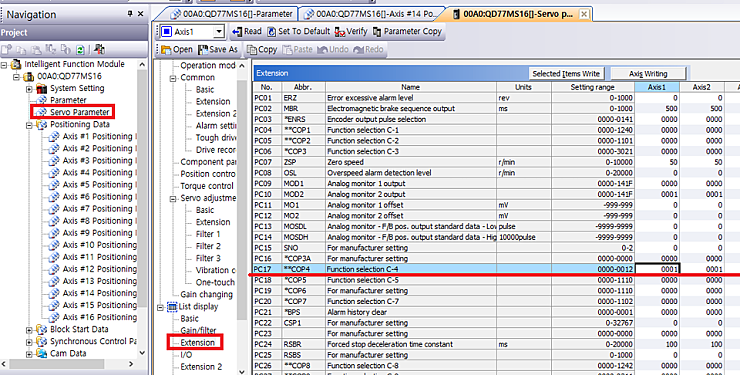
Task: Select Gain/filter under List display
Action: pyautogui.click(x=198, y=331)
